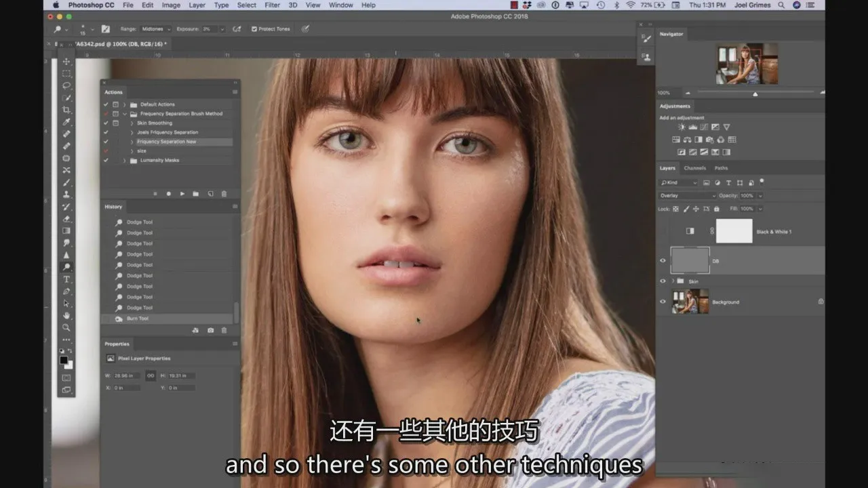
Task: Select the Background layer thumbnail
Action: coord(690,302)
